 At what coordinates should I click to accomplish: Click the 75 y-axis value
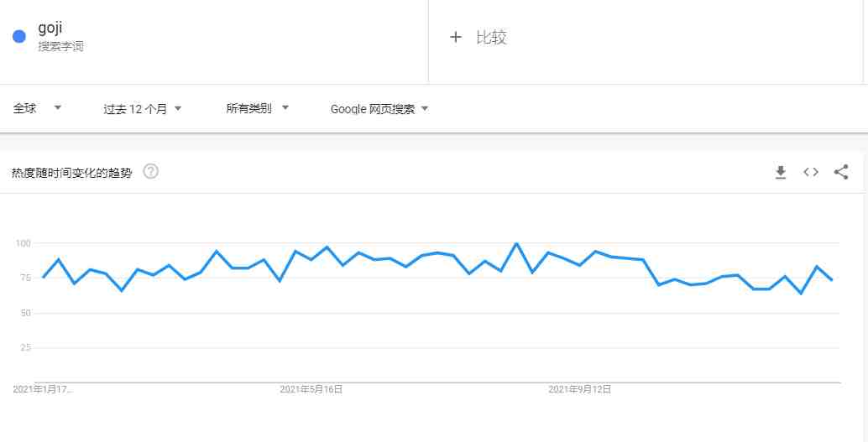25,278
